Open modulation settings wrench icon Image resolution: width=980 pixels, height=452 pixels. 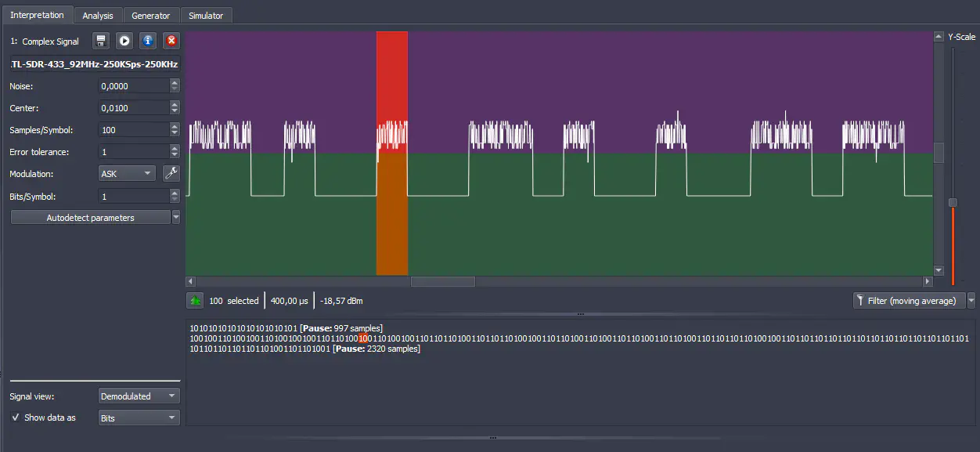tap(171, 174)
